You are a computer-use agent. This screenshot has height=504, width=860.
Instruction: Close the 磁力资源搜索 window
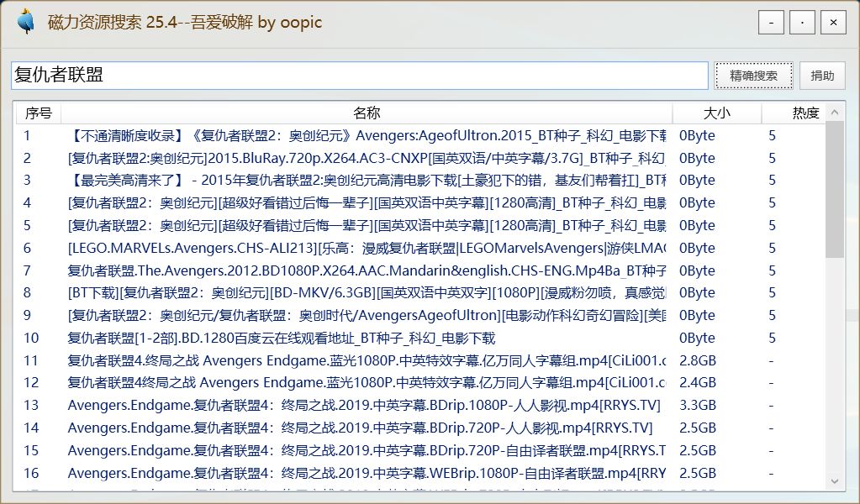833,23
